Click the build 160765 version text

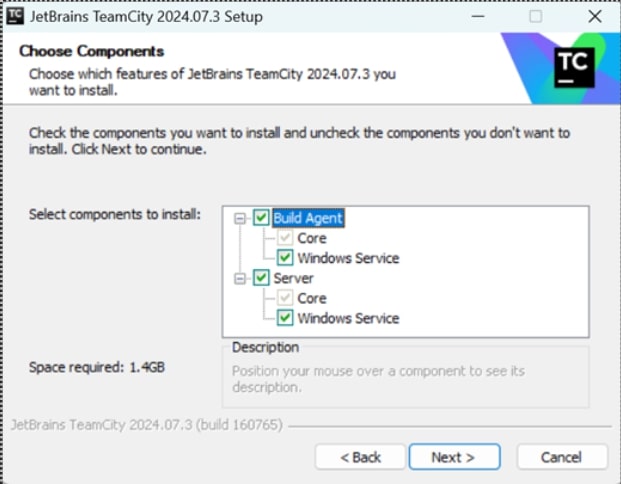pyautogui.click(x=147, y=425)
